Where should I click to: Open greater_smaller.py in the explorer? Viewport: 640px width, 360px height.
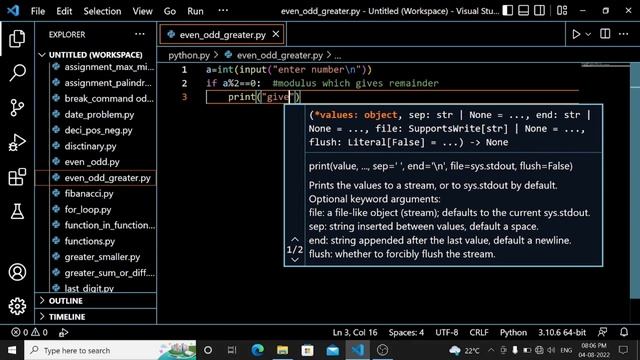point(96,257)
